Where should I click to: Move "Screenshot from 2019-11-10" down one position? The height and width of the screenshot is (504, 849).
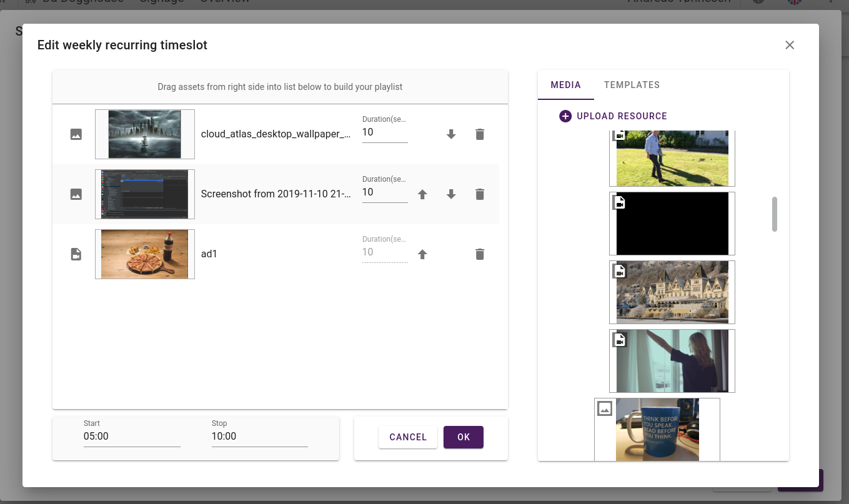tap(451, 194)
